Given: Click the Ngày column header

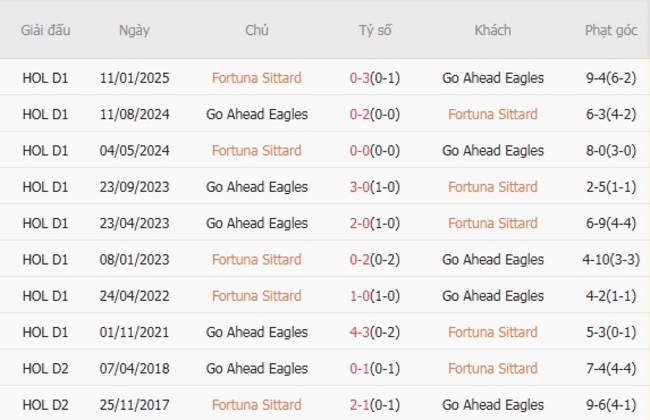Looking at the screenshot, I should tap(134, 30).
